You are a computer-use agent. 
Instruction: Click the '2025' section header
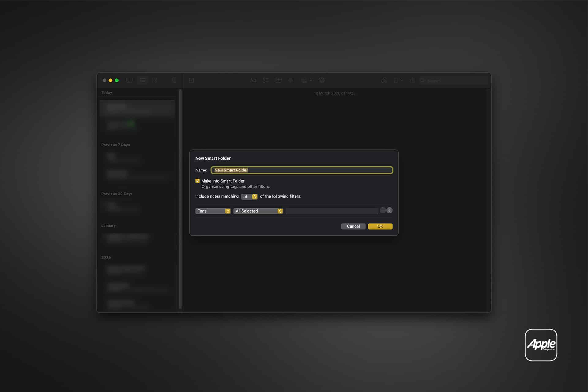106,258
